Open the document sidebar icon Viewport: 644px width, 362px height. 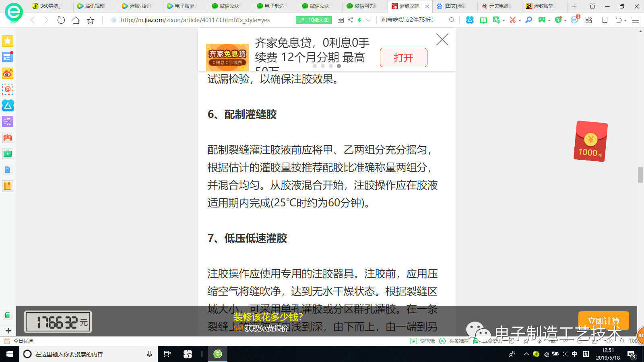pyautogui.click(x=8, y=170)
